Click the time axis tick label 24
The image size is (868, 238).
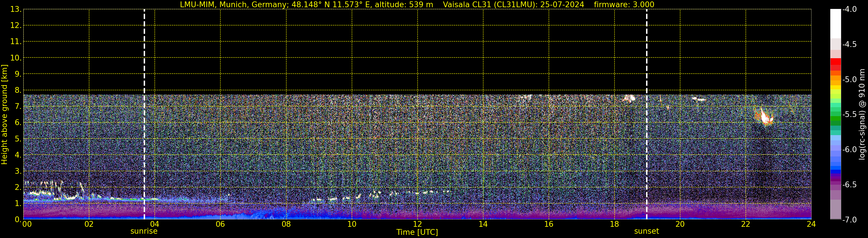click(811, 224)
